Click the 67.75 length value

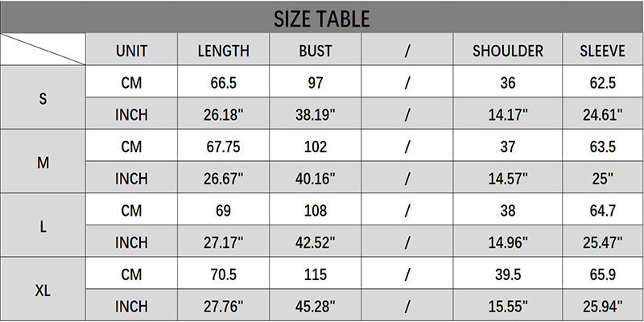pos(223,147)
